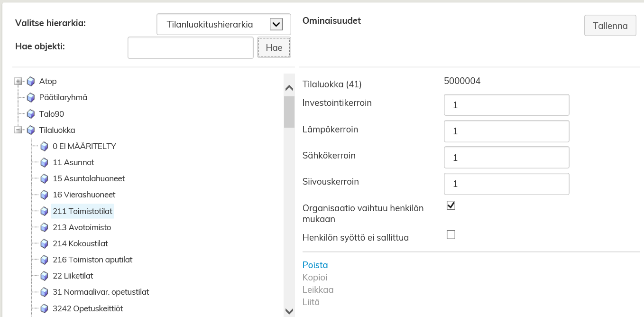Screen dimensions: 644x317
Task: Expand the Atop tree node
Action: click(18, 82)
